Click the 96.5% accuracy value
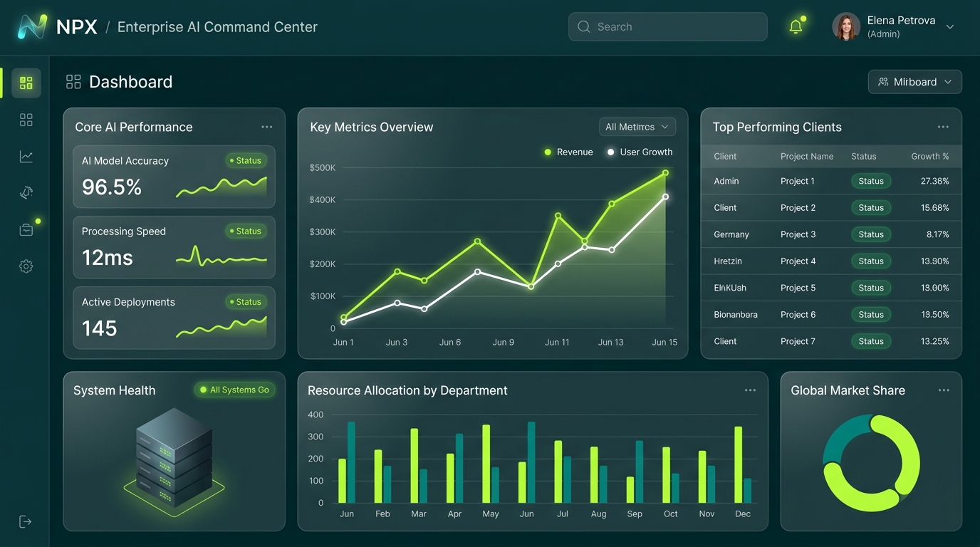The height and width of the screenshot is (547, 980). point(112,187)
